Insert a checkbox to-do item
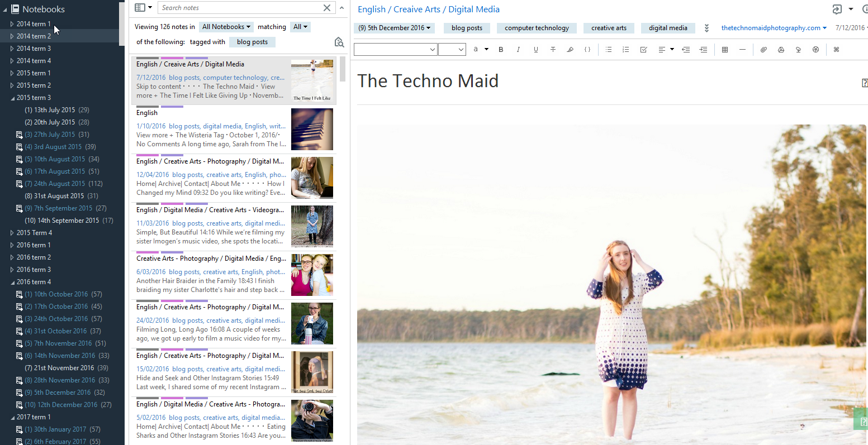The image size is (868, 445). pyautogui.click(x=643, y=50)
